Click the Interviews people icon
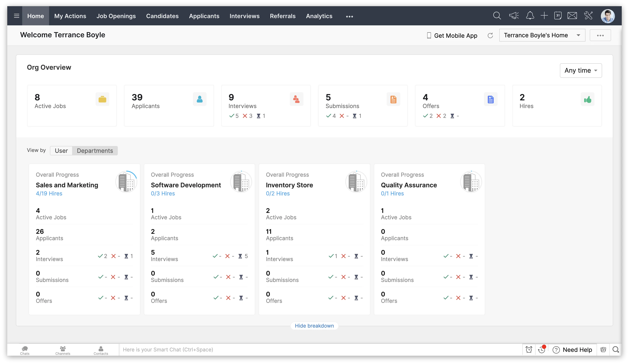 pos(296,99)
